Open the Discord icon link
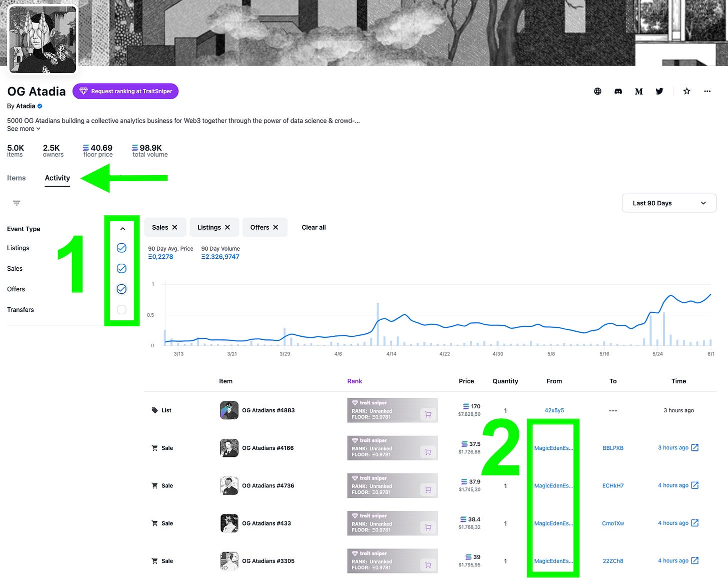Screen dimensions: 728x582 (618, 91)
